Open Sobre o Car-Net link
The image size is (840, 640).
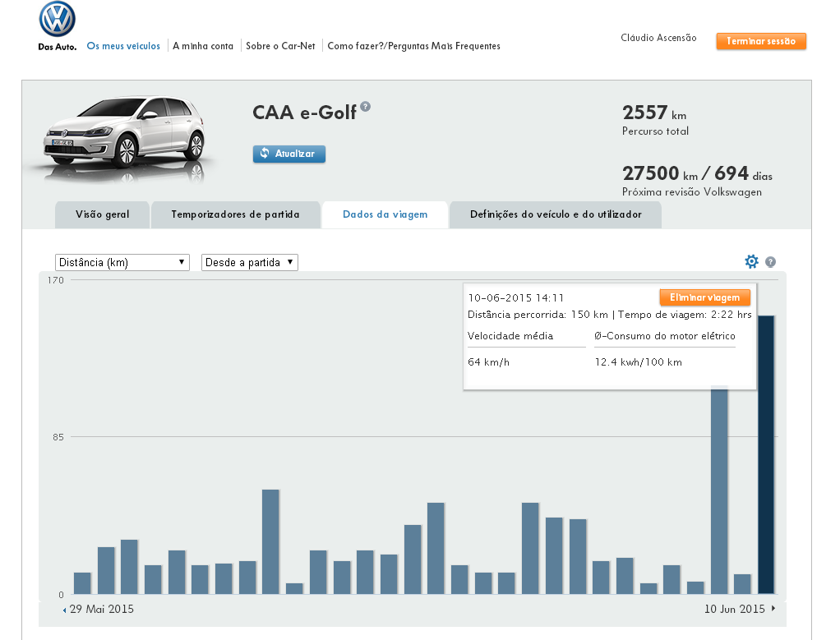280,46
